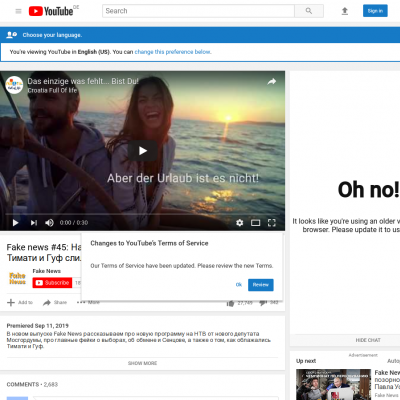Open the upload video icon
Viewport: 400px width, 400px height.
(x=345, y=11)
